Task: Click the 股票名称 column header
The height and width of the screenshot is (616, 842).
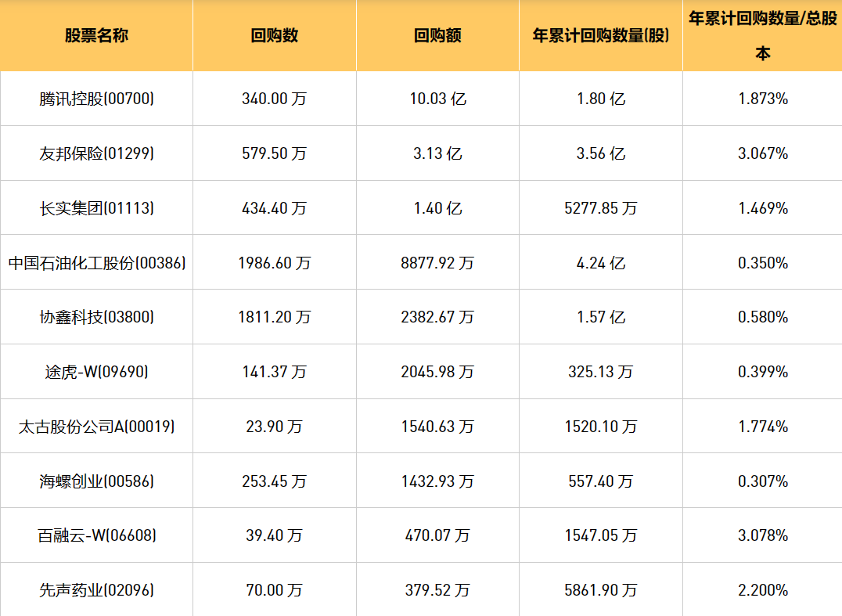Action: click(x=96, y=36)
